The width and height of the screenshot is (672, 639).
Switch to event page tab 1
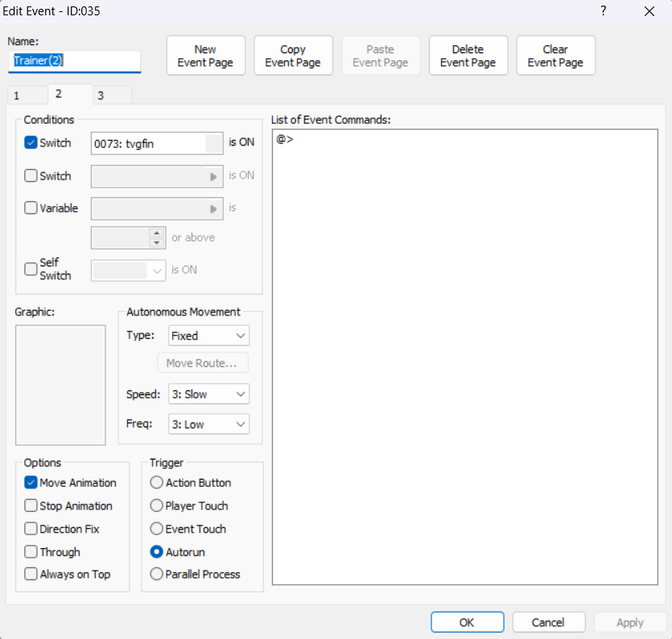click(x=18, y=96)
